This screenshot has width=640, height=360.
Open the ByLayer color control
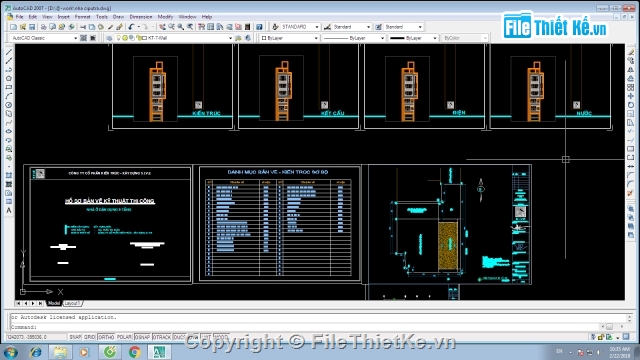click(x=289, y=38)
